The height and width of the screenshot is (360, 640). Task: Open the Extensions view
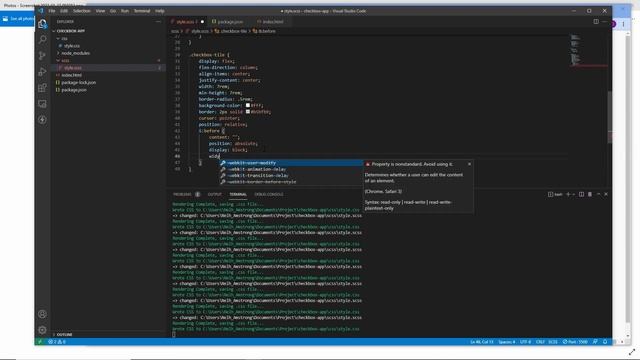42,88
